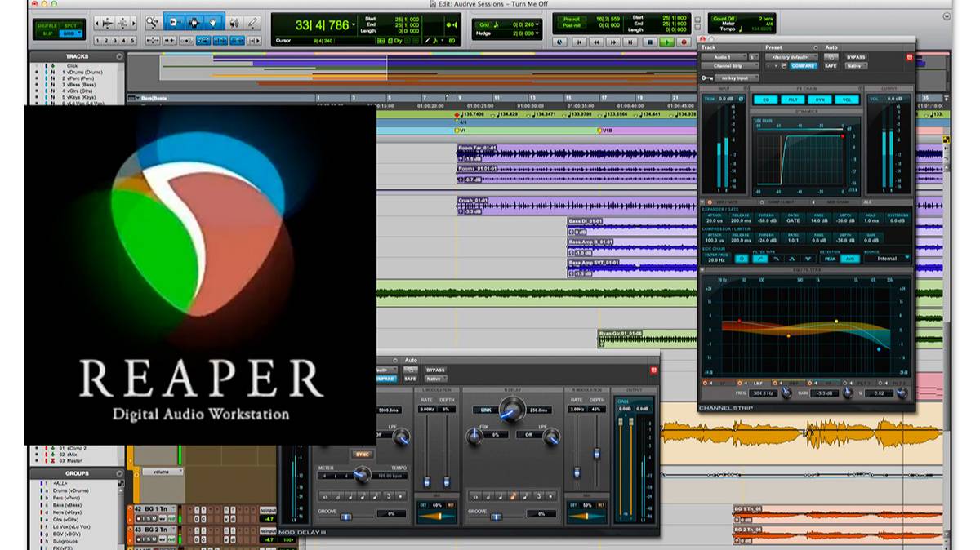
Task: Enable Shuffle edit mode
Action: coord(47,25)
